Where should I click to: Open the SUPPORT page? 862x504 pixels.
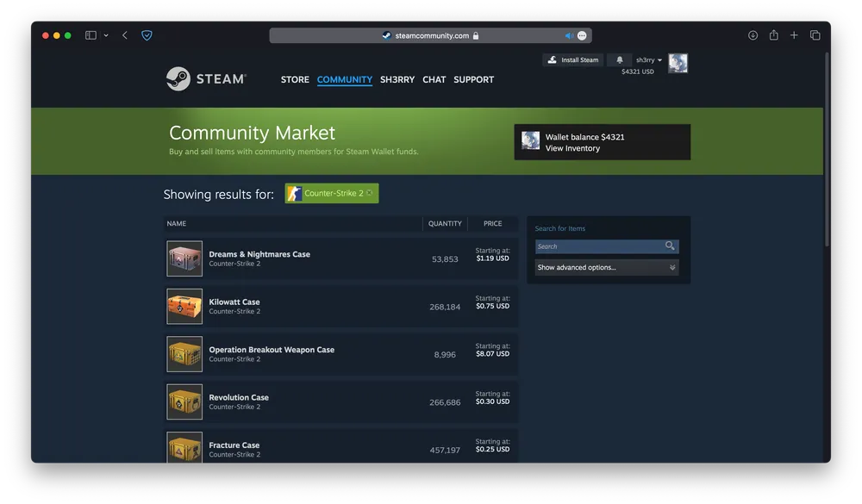click(474, 80)
